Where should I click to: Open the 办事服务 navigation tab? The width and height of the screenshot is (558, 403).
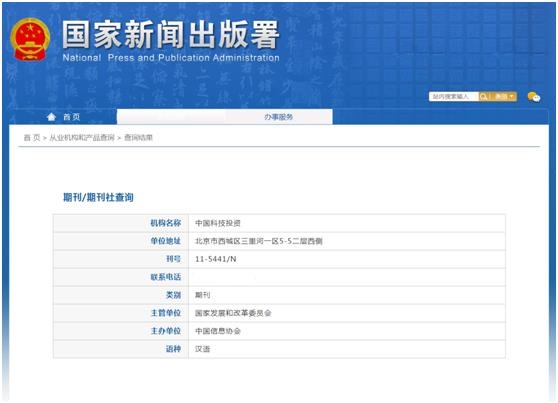(279, 117)
